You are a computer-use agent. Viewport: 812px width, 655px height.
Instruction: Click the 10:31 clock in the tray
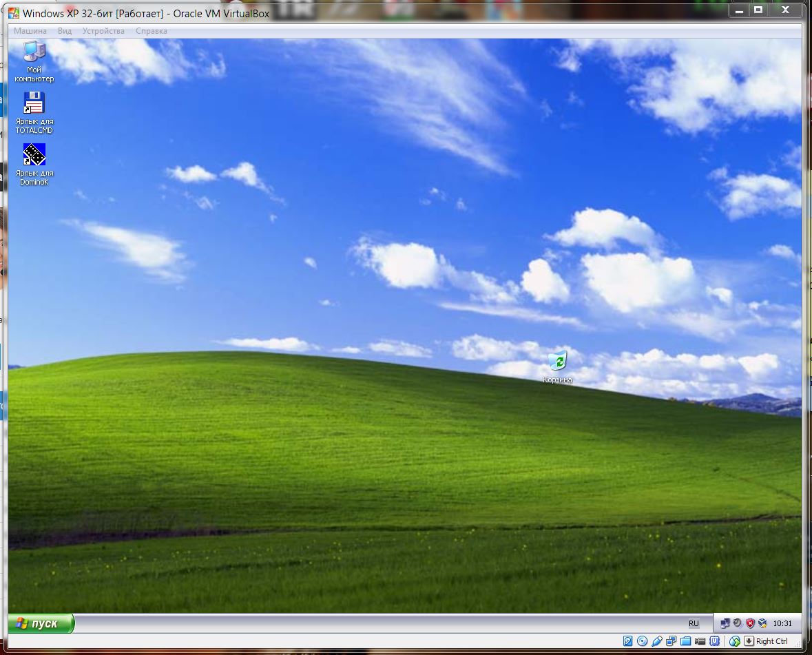(x=782, y=623)
